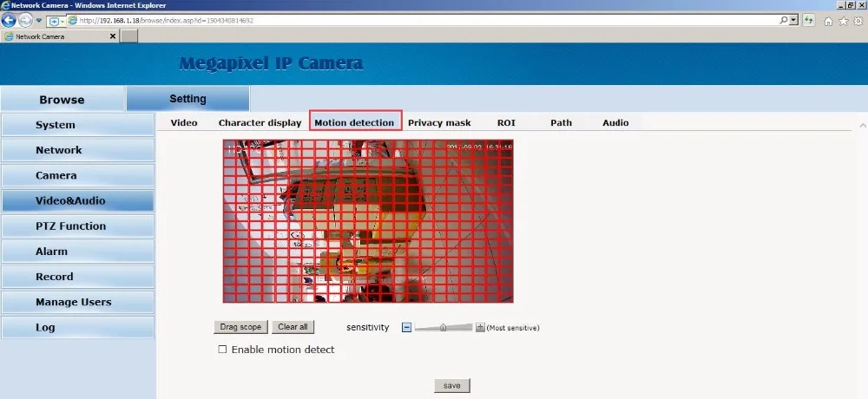Viewport: 868px width, 399px height.
Task: Tick the Enable motion detect checkbox
Action: pyautogui.click(x=222, y=350)
